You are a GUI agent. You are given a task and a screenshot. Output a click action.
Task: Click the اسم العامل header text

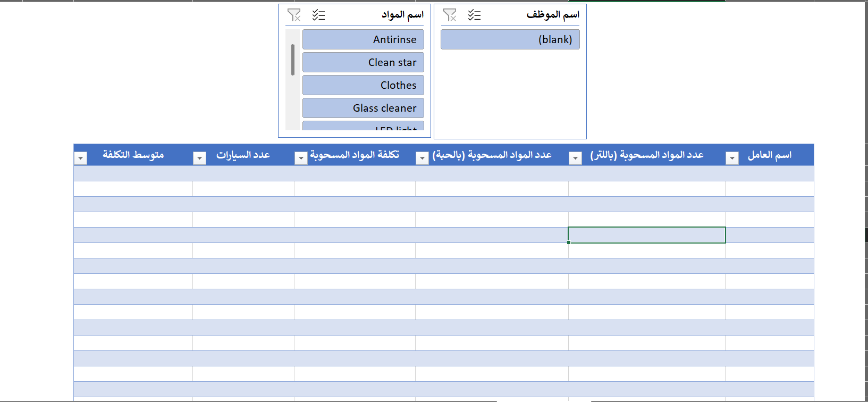point(770,155)
